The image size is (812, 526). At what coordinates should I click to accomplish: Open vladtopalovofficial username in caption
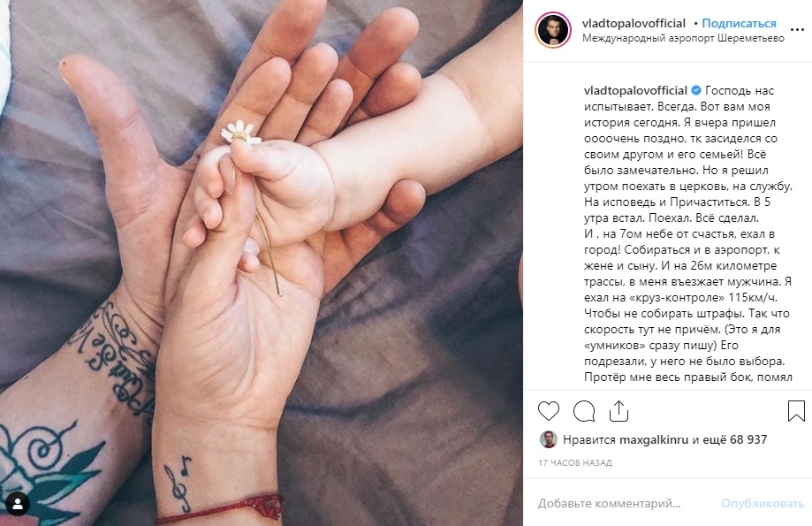pos(635,91)
